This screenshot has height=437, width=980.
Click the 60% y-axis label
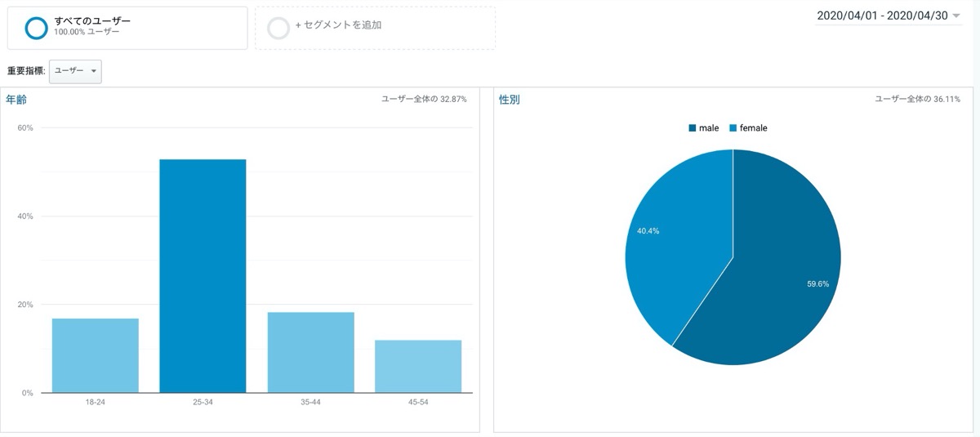[x=24, y=128]
